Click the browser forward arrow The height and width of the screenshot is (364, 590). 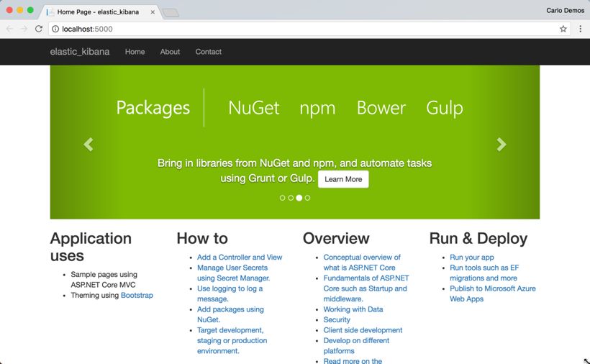pos(24,29)
